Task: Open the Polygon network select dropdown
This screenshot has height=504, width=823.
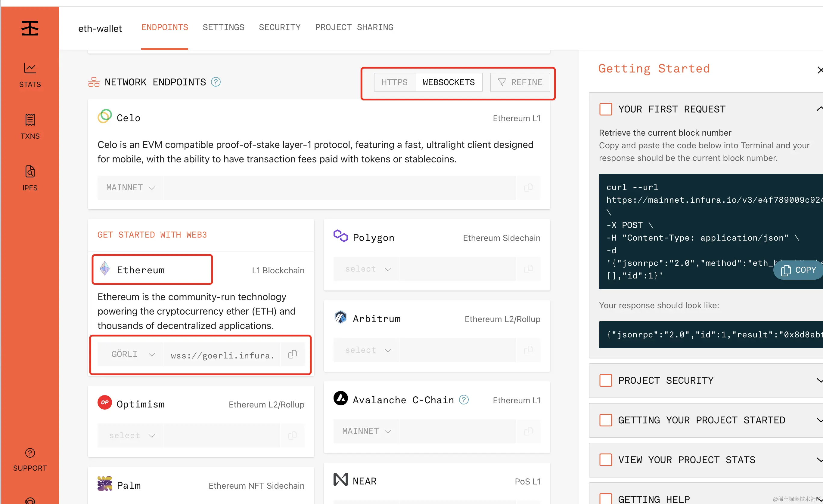Action: (x=366, y=269)
